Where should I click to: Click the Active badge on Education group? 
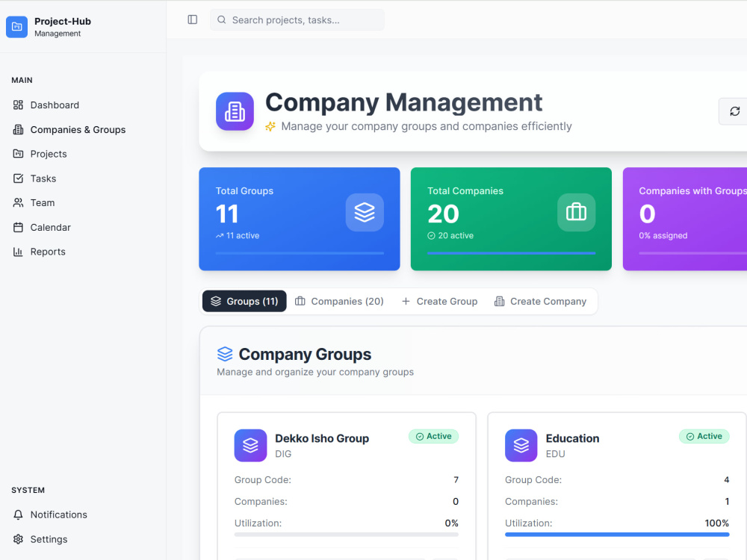[704, 436]
